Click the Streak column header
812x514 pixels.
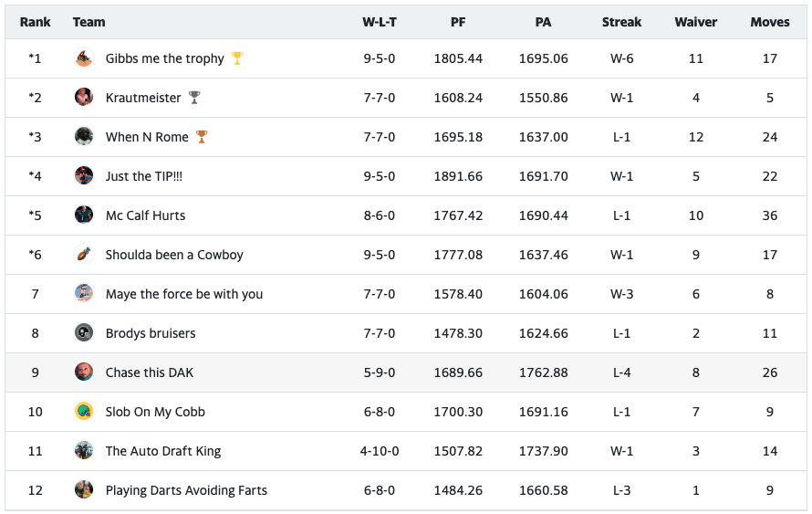(621, 22)
